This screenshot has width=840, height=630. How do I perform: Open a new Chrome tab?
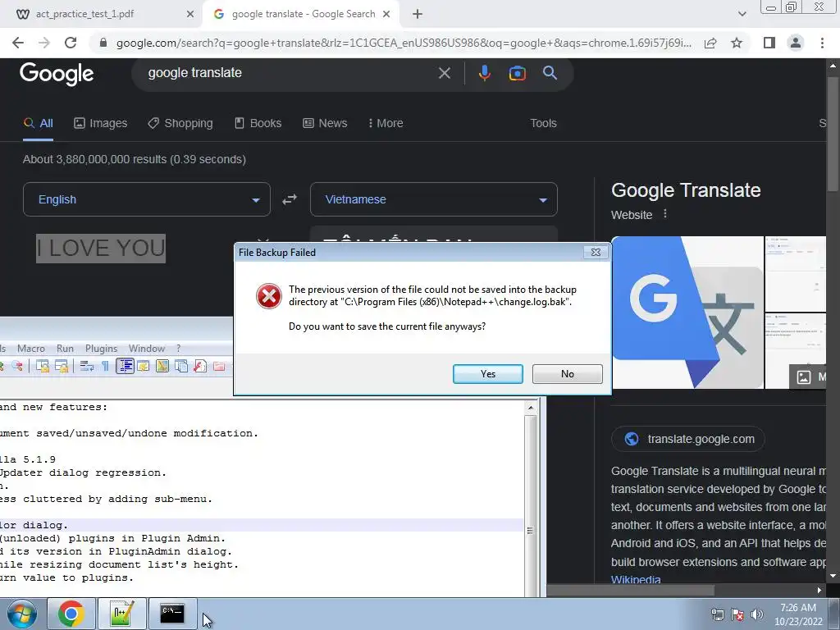pyautogui.click(x=418, y=14)
